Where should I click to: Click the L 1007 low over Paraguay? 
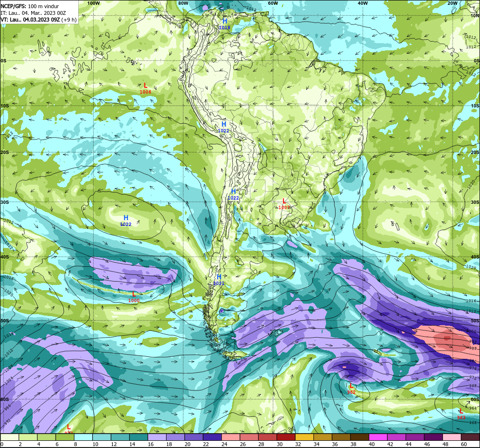[284, 204]
